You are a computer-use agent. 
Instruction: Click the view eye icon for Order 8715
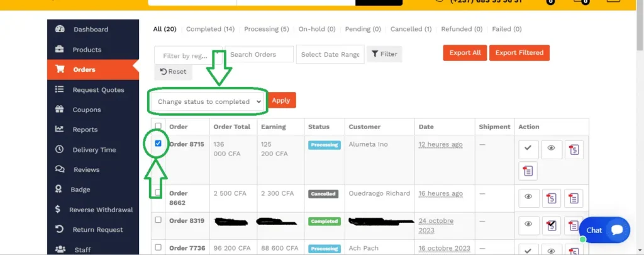(551, 149)
